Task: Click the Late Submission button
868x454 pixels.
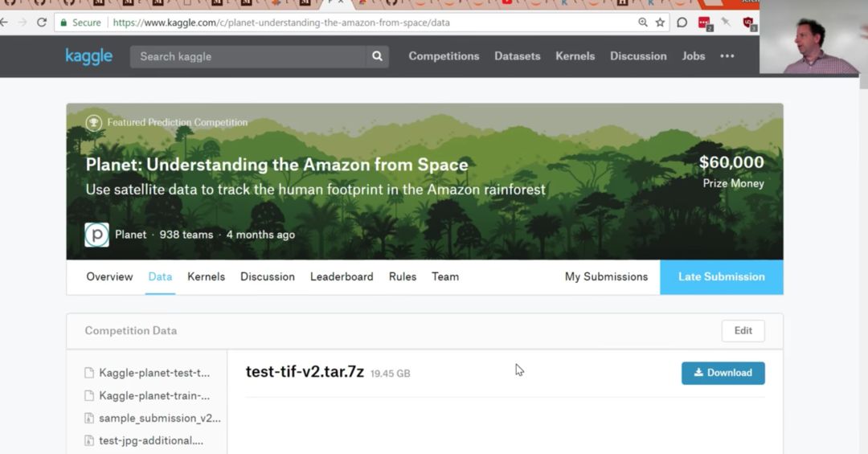Action: (x=721, y=277)
